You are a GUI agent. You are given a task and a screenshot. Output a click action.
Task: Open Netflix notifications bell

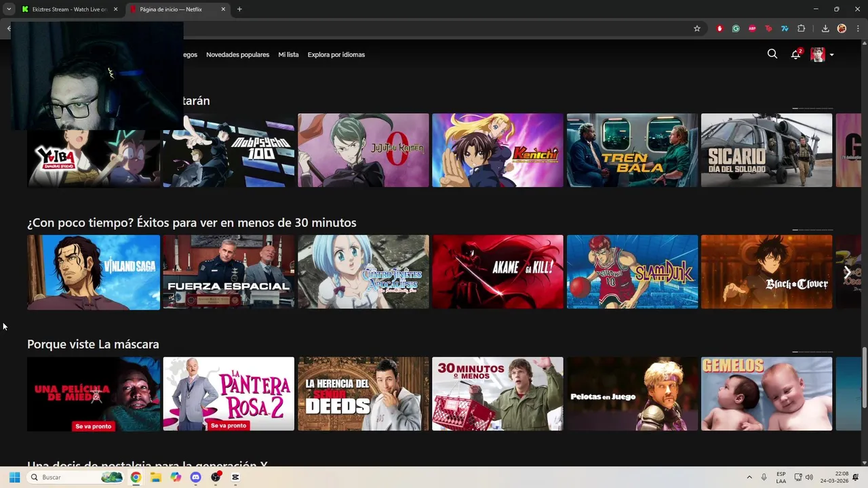(796, 54)
